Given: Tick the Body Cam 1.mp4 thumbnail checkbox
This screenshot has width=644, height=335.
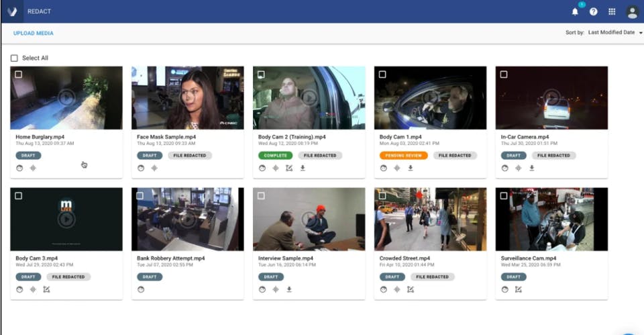Looking at the screenshot, I should tap(382, 75).
